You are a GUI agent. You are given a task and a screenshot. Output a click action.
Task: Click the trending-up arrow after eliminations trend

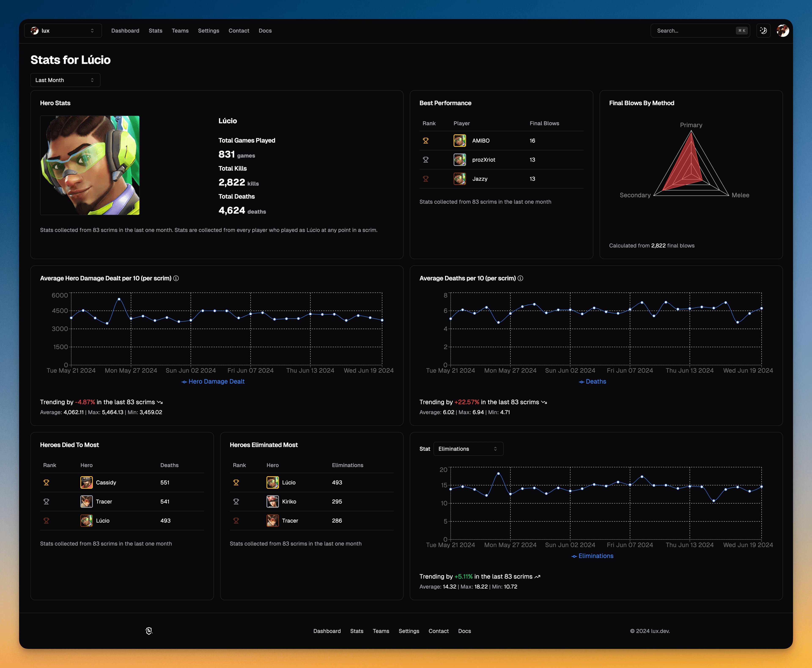[537, 576]
